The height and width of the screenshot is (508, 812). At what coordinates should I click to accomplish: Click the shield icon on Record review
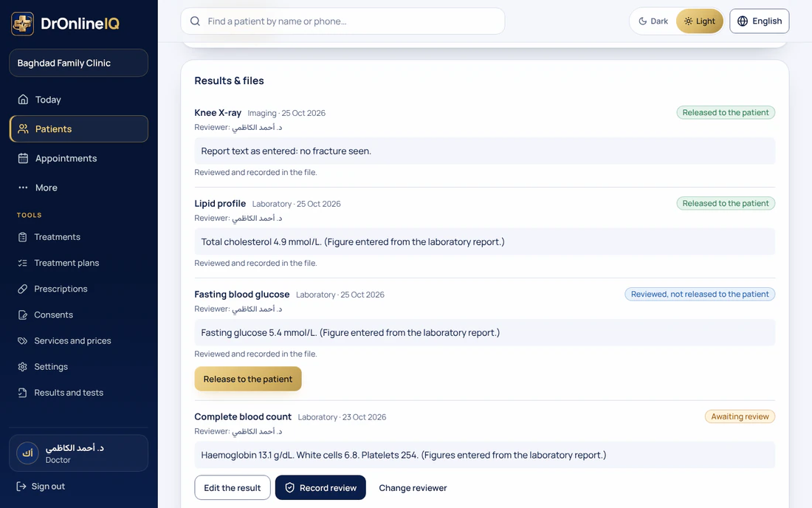coord(290,488)
